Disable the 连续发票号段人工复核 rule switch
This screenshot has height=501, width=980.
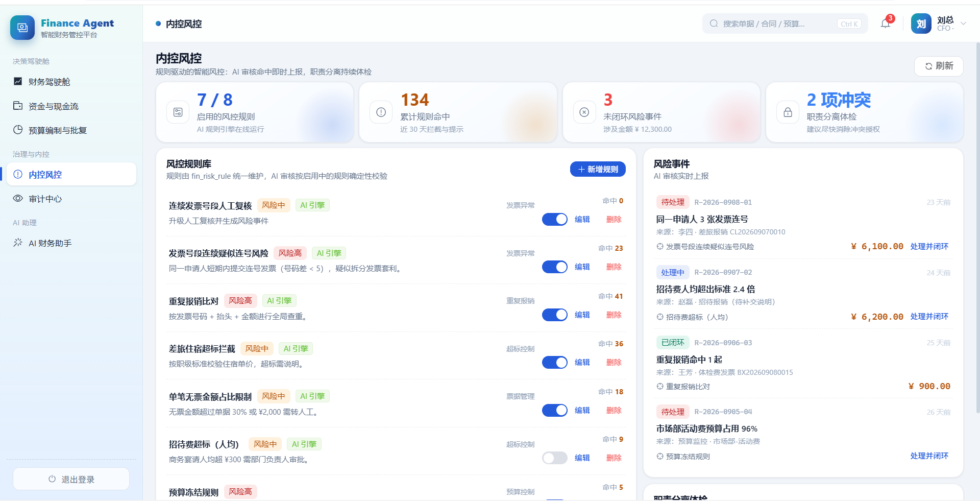point(555,219)
